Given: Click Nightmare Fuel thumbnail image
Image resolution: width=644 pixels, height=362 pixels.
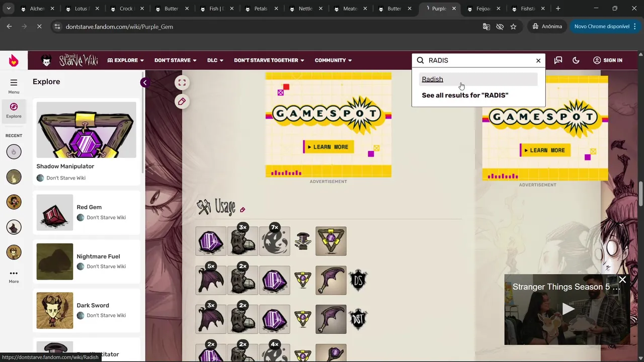Looking at the screenshot, I should click(x=54, y=261).
